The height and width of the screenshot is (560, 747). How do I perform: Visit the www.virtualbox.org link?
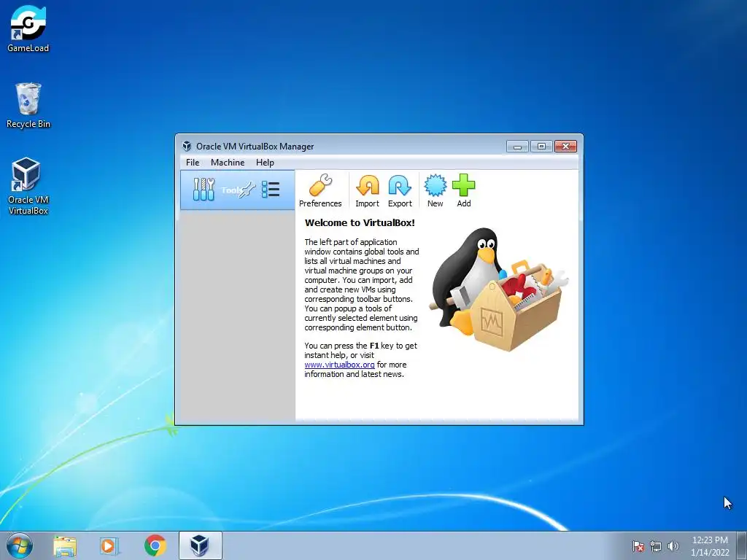[x=339, y=365]
